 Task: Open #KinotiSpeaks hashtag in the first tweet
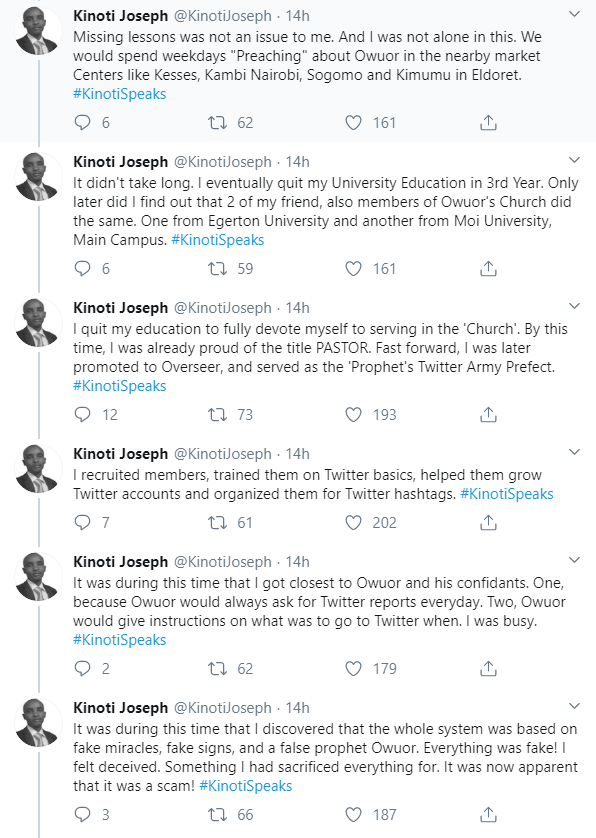[120, 94]
